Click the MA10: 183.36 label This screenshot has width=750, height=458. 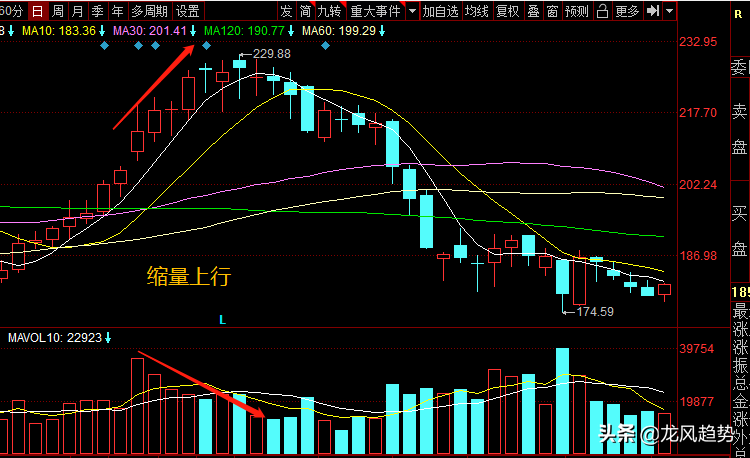point(59,31)
